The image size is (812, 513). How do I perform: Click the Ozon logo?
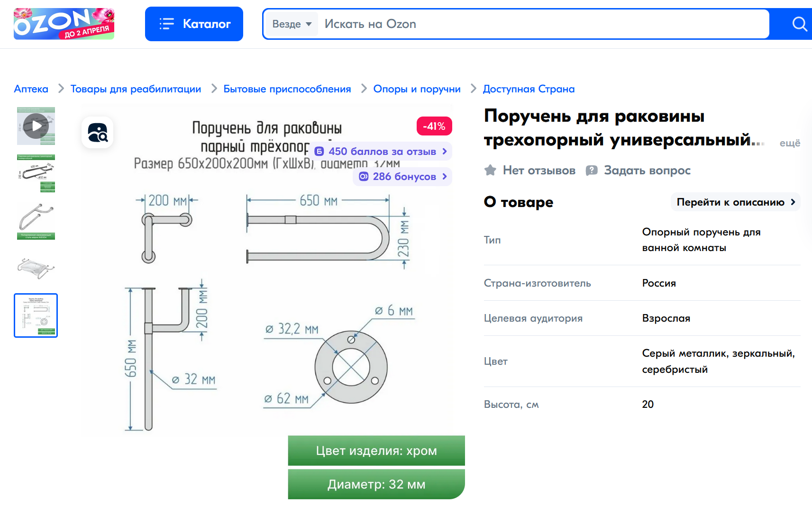pos(64,24)
